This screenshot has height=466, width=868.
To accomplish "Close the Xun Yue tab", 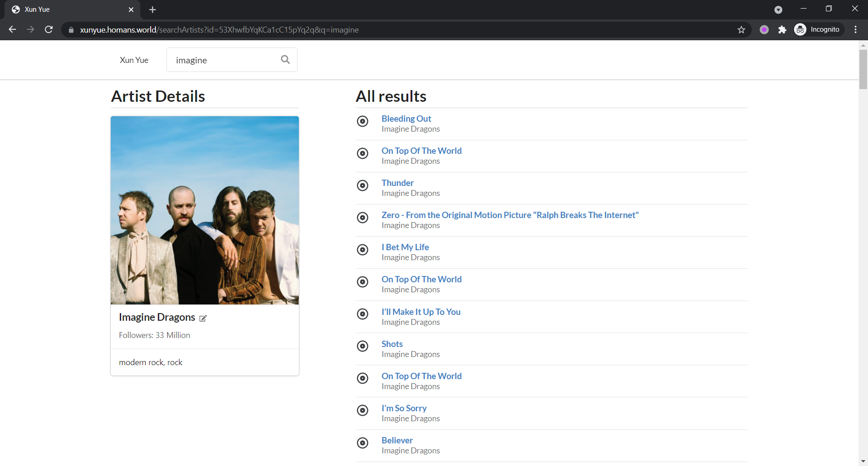I will (x=131, y=10).
